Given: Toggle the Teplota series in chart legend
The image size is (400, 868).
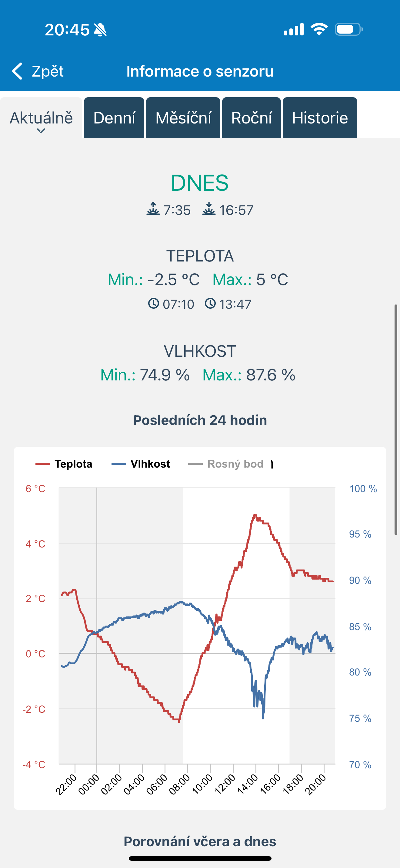Looking at the screenshot, I should 64,464.
